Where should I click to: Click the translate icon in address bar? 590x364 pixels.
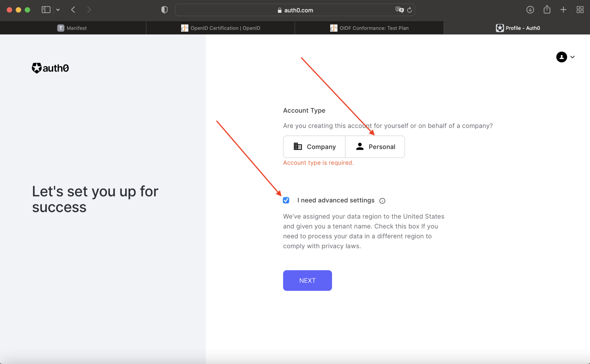tap(399, 10)
